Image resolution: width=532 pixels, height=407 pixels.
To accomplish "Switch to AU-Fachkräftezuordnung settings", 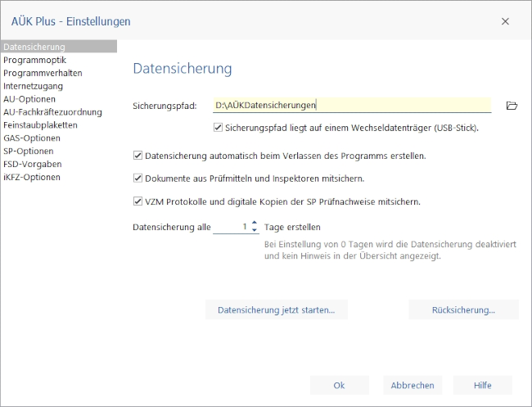I will click(x=52, y=112).
